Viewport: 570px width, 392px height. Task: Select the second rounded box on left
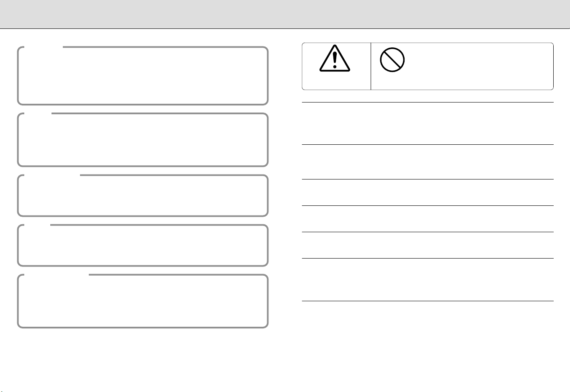point(142,140)
